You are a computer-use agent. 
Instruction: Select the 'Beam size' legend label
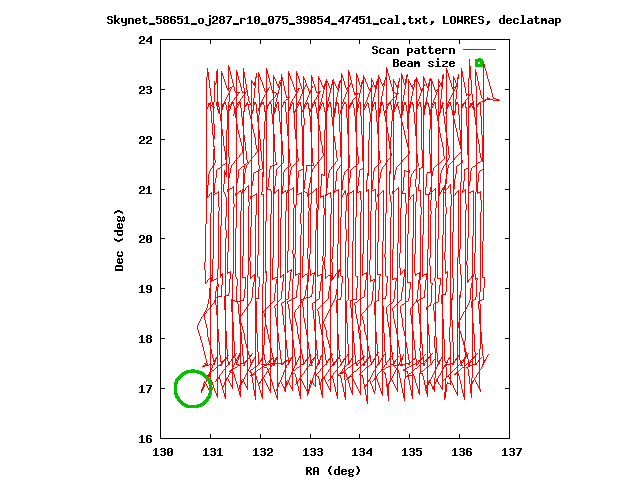pos(424,63)
